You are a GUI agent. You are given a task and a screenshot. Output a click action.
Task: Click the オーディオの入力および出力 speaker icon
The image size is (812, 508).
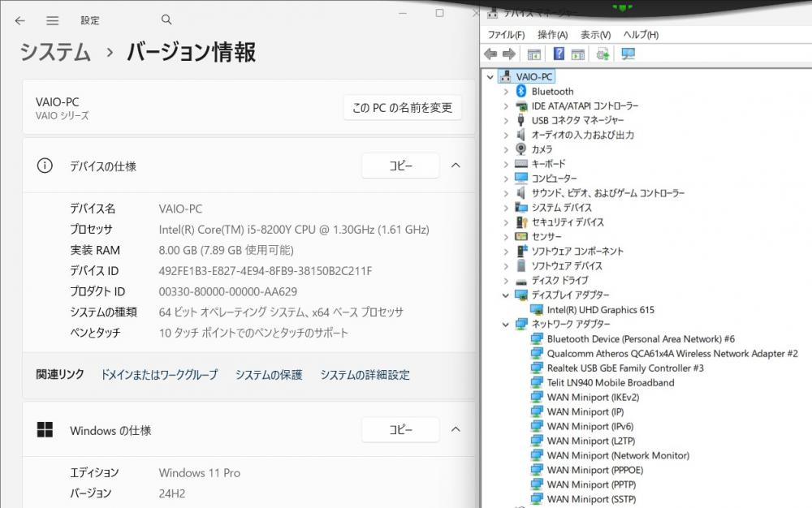pos(521,135)
